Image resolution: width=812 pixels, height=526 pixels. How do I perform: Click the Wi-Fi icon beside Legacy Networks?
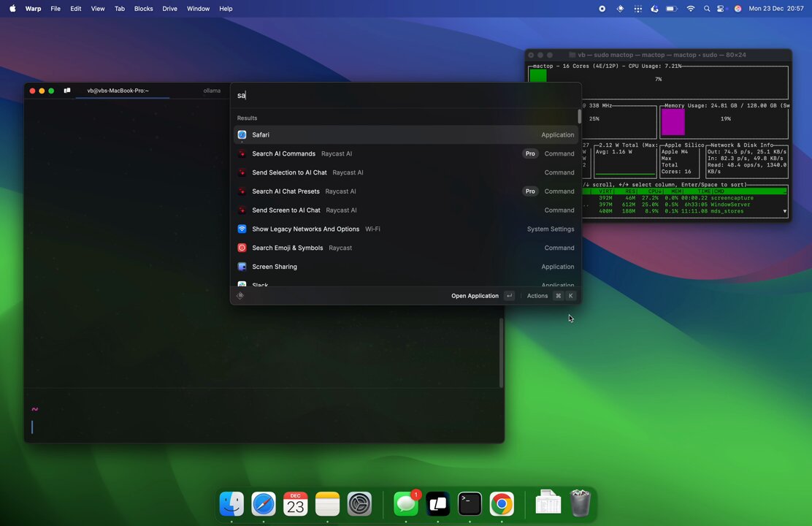click(242, 229)
